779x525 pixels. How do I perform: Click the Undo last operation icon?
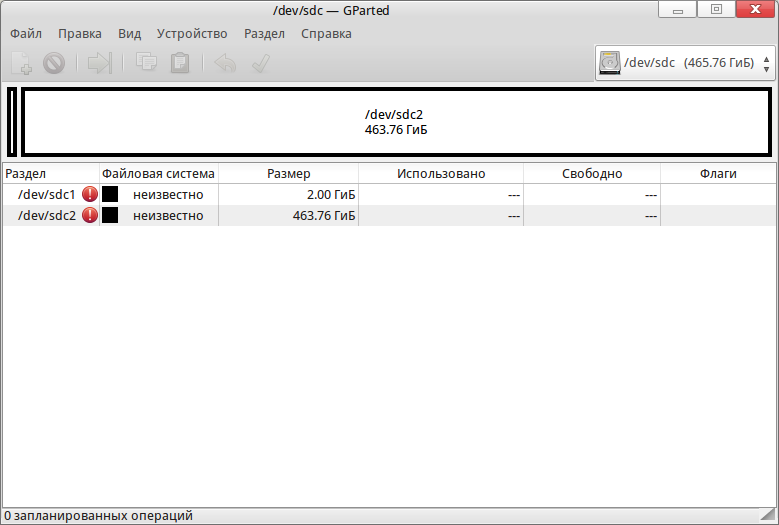coord(225,63)
